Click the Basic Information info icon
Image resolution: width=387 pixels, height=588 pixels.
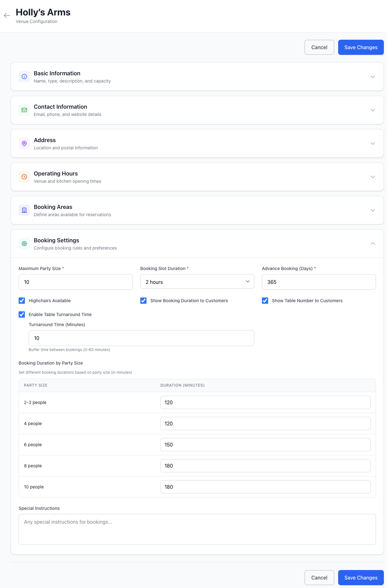click(24, 77)
